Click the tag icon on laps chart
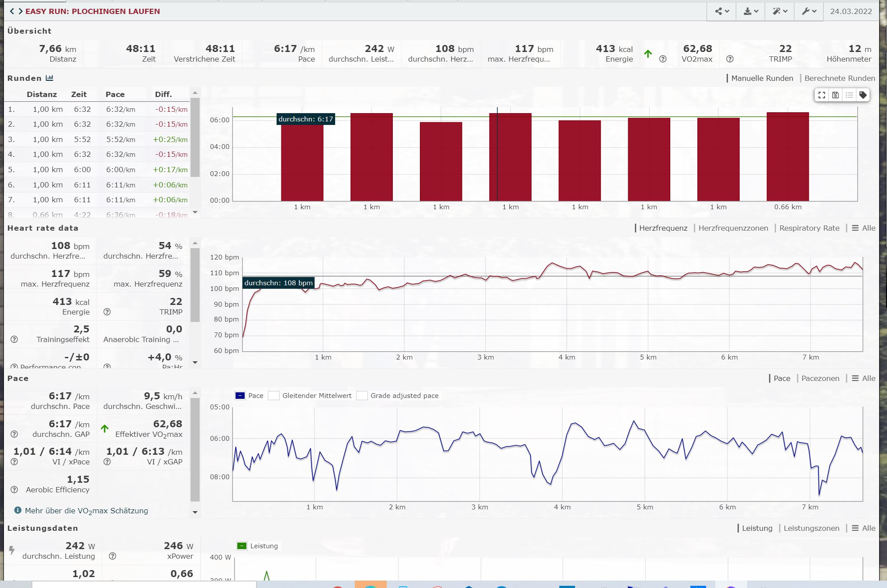The width and height of the screenshot is (887, 588). [863, 95]
